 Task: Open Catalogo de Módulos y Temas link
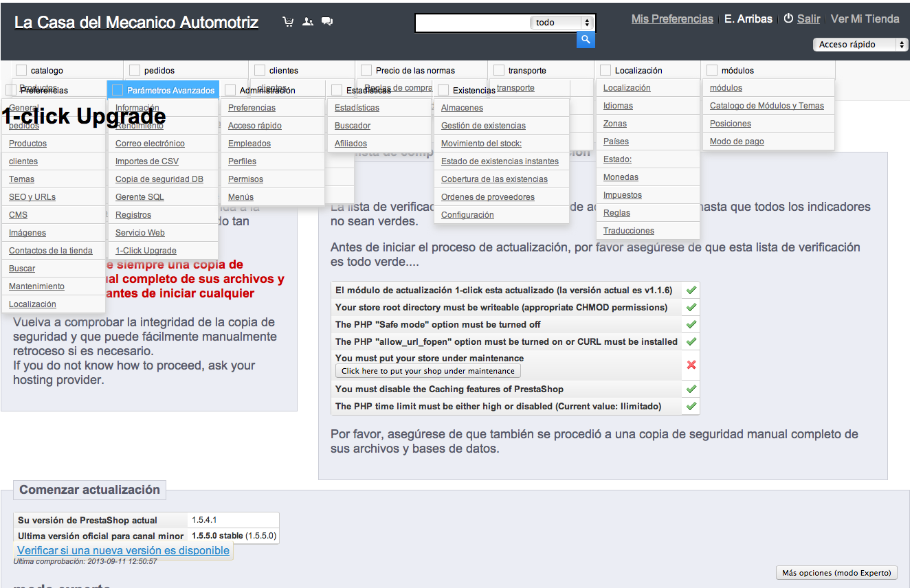tap(767, 106)
